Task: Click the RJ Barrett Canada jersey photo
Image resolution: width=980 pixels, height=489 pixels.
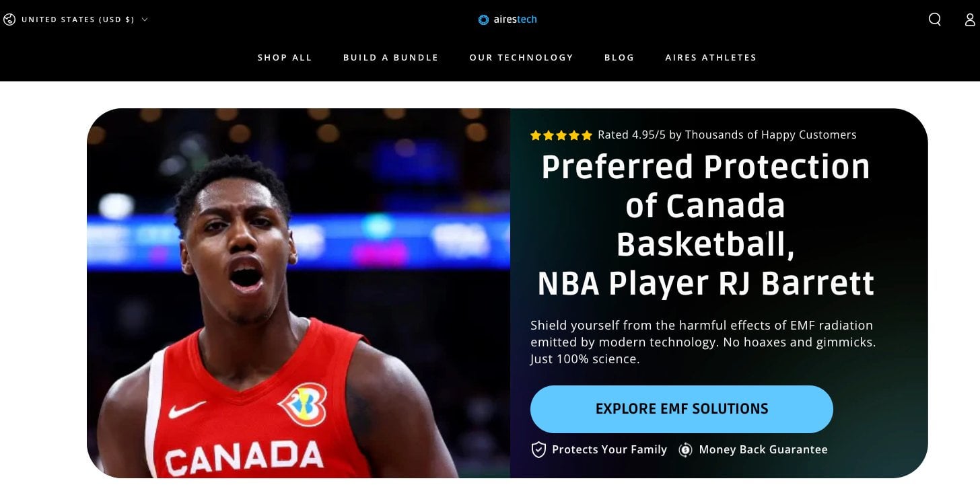Action: tap(298, 293)
